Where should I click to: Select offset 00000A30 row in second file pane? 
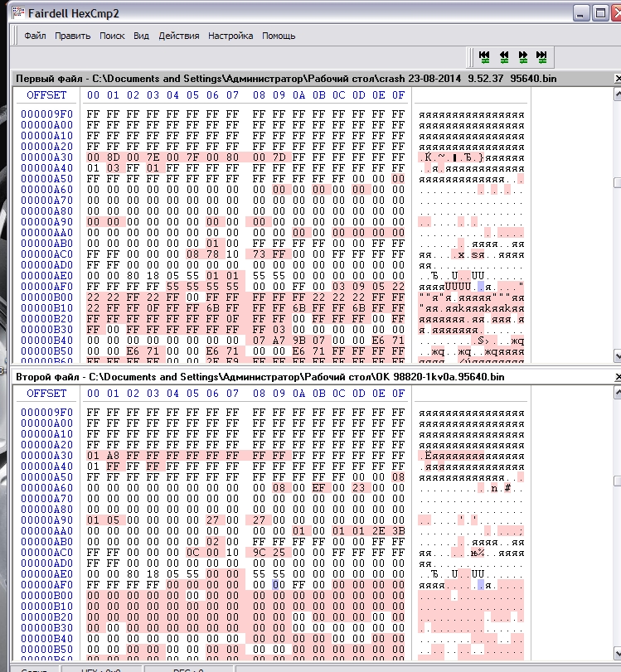coord(46,456)
